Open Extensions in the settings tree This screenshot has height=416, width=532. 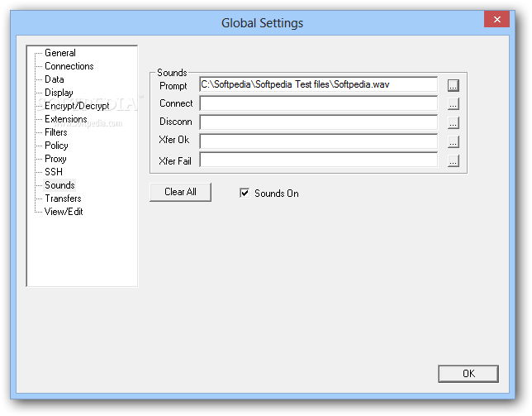point(66,119)
